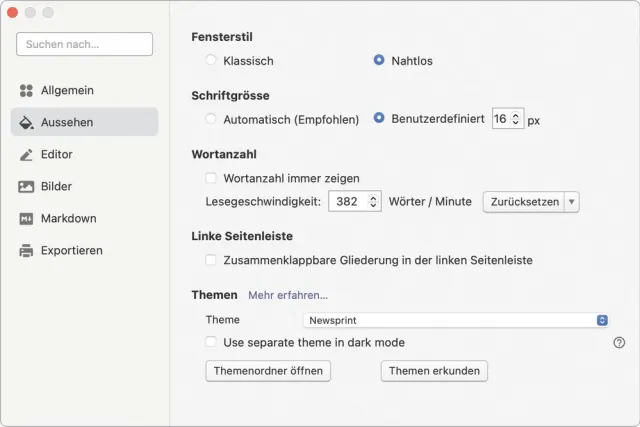640x427 pixels.
Task: Enable Wortanzahl immer zeigen checkbox
Action: [211, 178]
